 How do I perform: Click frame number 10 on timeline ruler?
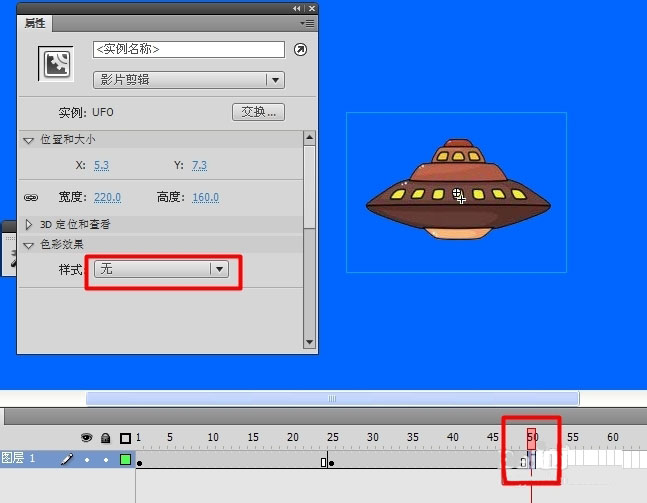click(213, 437)
